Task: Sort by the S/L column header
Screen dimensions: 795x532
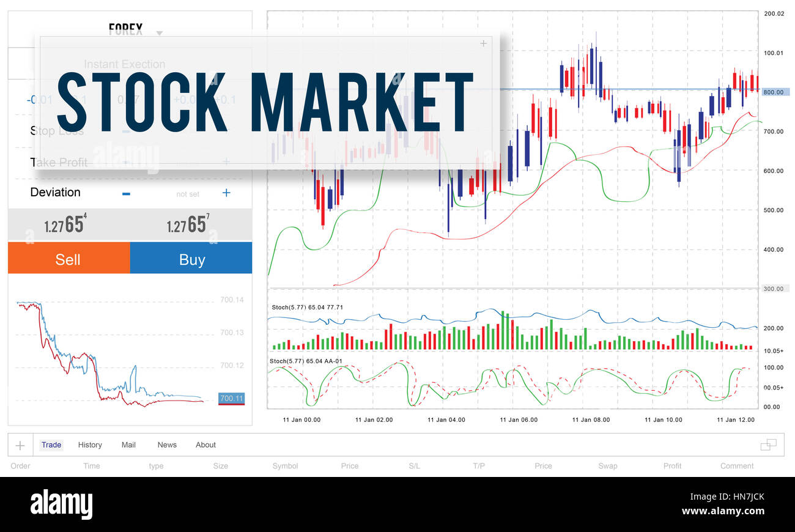Action: pyautogui.click(x=415, y=466)
